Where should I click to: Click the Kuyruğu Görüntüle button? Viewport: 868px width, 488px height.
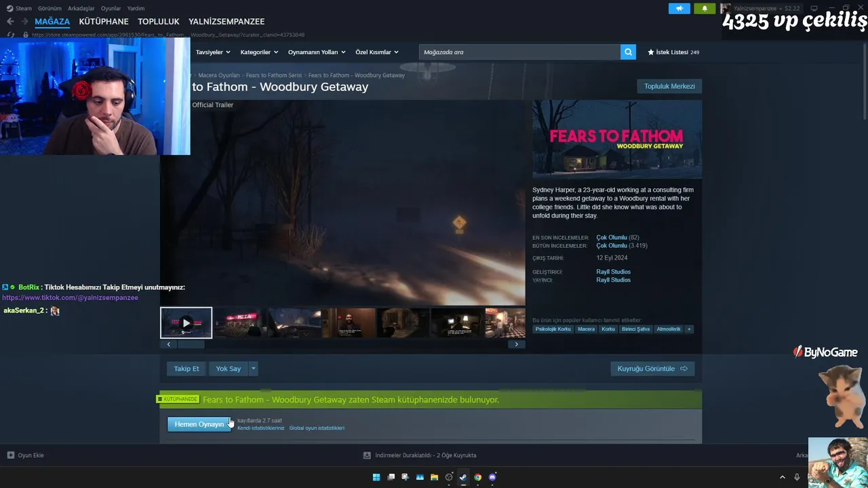click(x=652, y=369)
